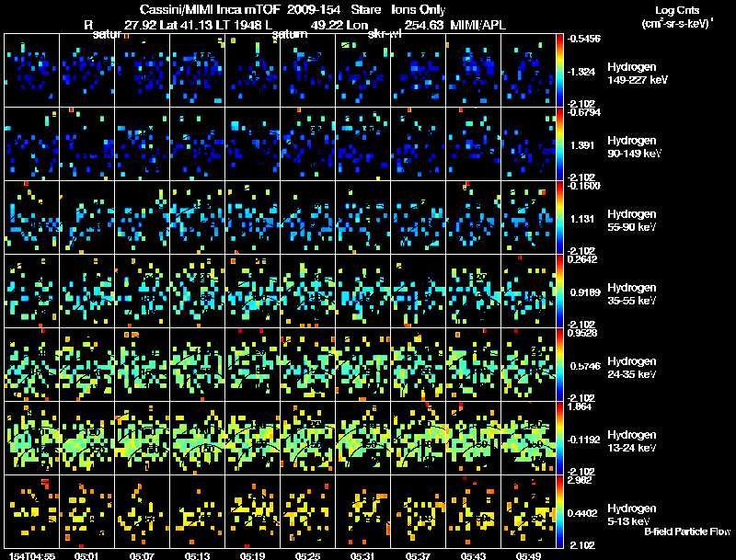The width and height of the screenshot is (736, 560).
Task: Click the 0.5746 scale value
Action: click(x=585, y=366)
